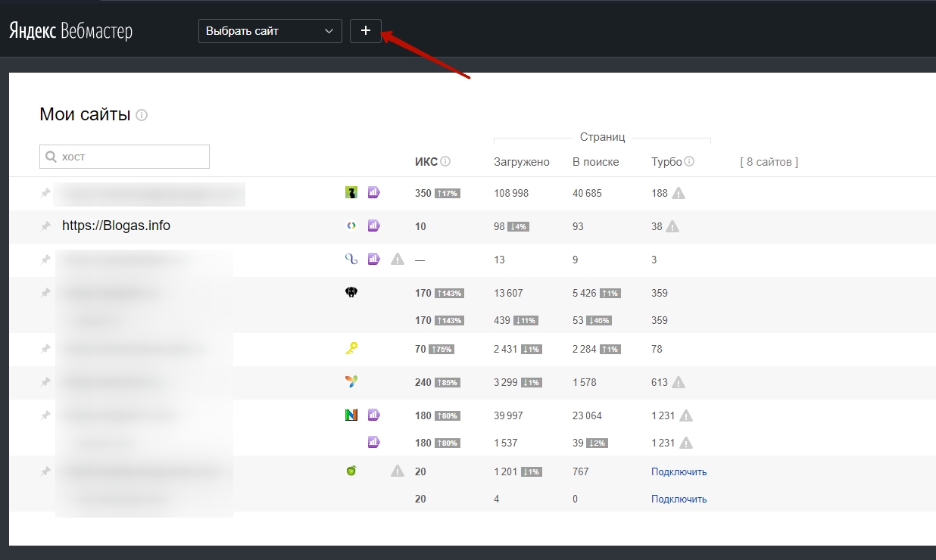Viewport: 936px width, 560px height.
Task: Click the "Загружено" column header
Action: coord(521,162)
